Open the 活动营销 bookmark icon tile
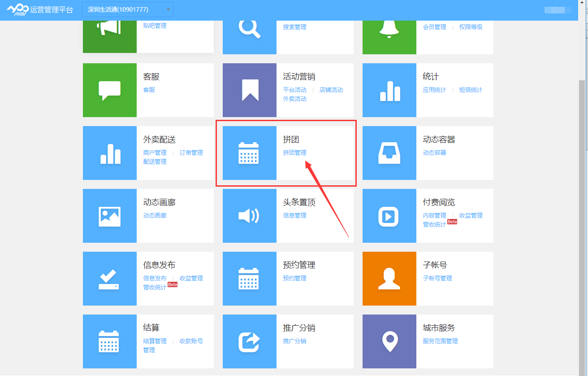The height and width of the screenshot is (376, 588). tap(250, 90)
